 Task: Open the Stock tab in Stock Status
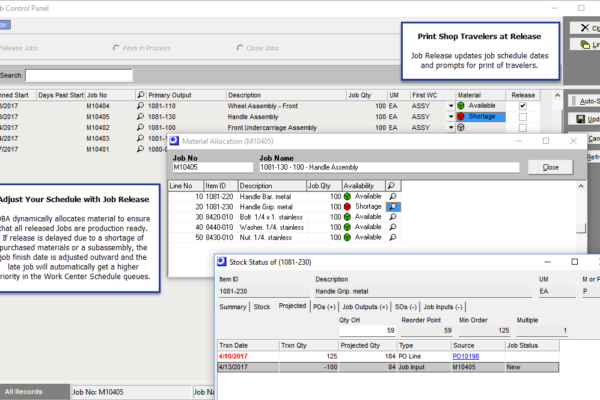[262, 307]
